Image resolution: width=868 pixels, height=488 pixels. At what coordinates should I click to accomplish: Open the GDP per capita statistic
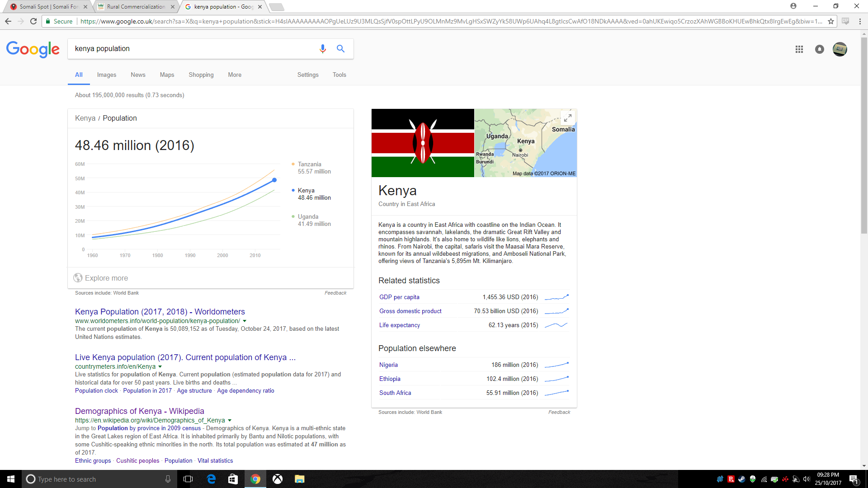(399, 297)
